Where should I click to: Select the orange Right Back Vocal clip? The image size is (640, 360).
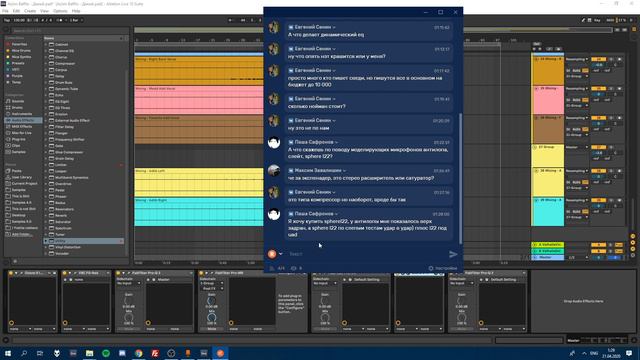click(199, 71)
